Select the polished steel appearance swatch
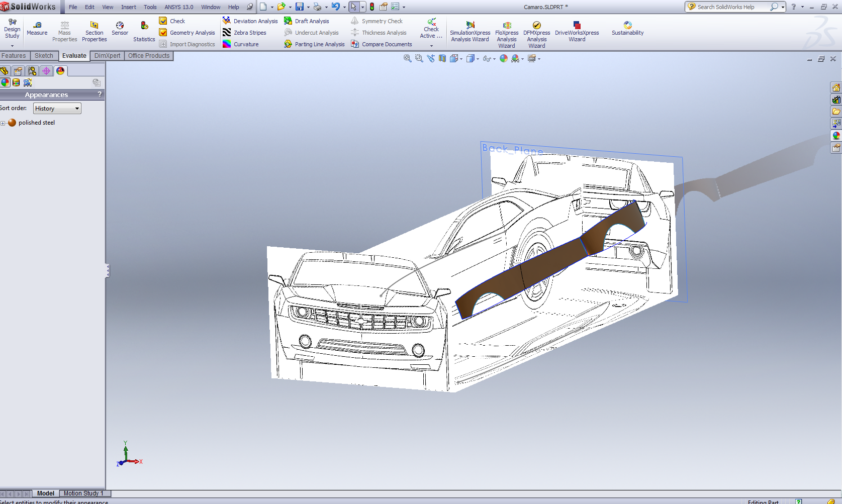This screenshot has width=842, height=504. click(x=12, y=123)
